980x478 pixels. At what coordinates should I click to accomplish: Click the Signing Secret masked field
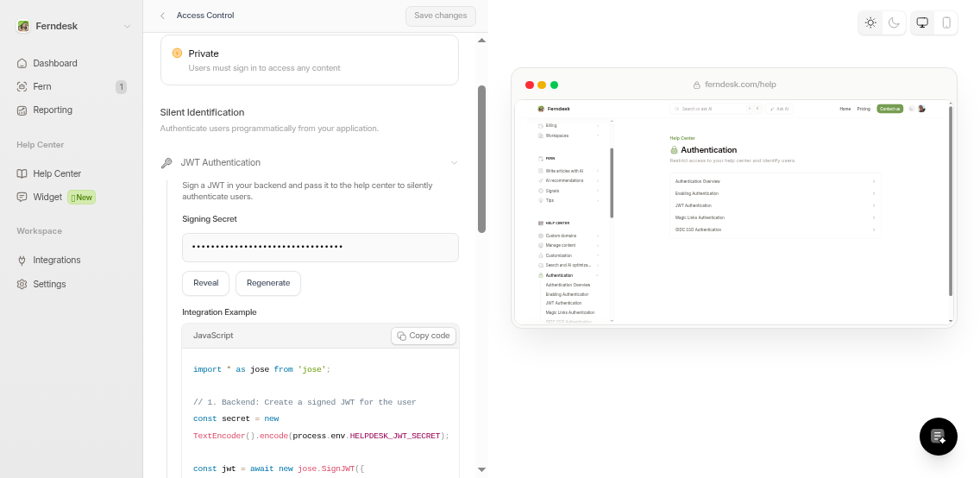coord(321,248)
